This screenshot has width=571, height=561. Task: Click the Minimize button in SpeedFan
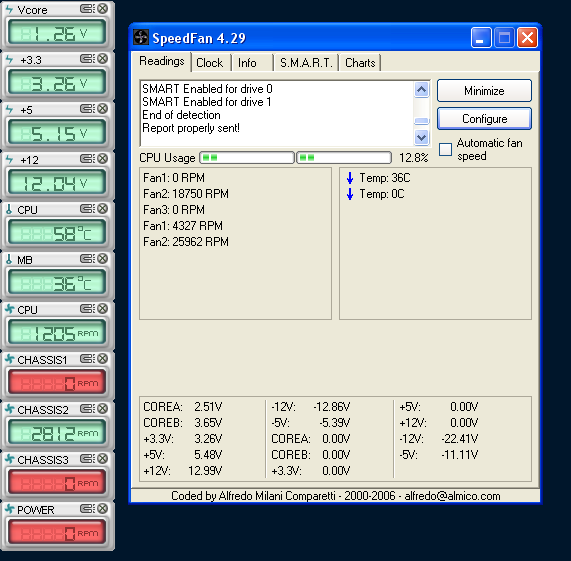pos(484,91)
